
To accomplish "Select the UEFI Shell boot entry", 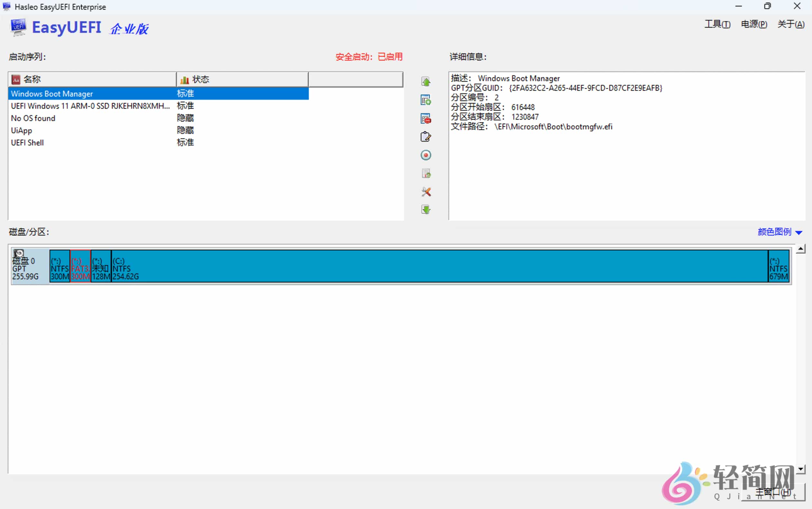I will click(x=158, y=143).
